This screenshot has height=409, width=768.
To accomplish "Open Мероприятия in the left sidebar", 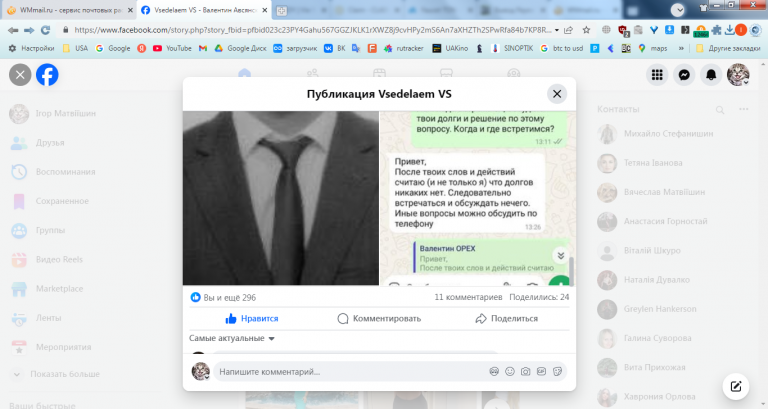I will pyautogui.click(x=63, y=347).
